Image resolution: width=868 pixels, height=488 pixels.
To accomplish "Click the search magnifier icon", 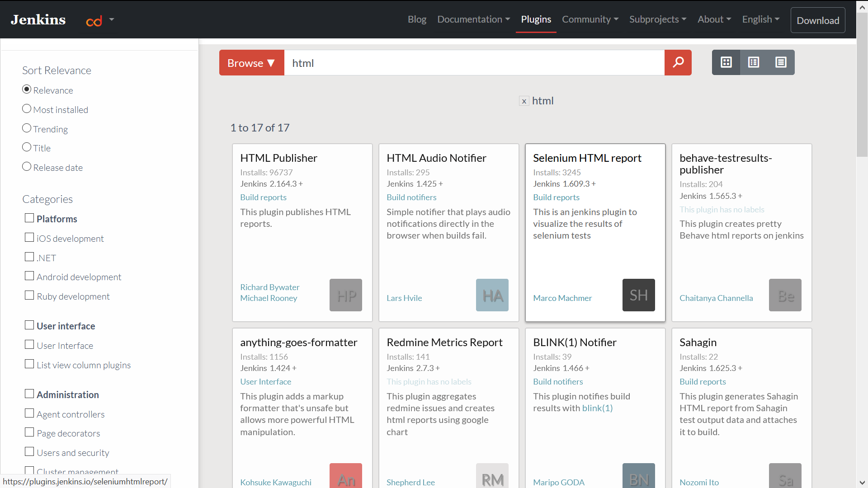I will (x=679, y=62).
